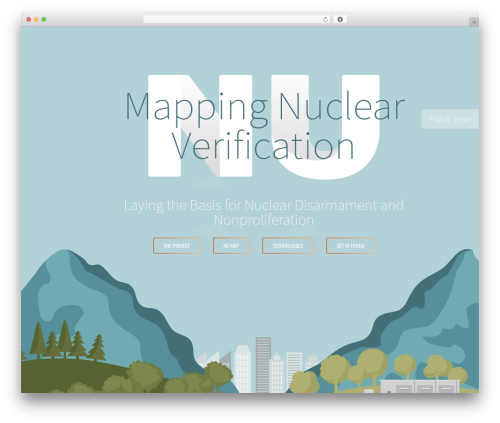Open the NU Map button
This screenshot has height=423, width=500.
(x=231, y=246)
